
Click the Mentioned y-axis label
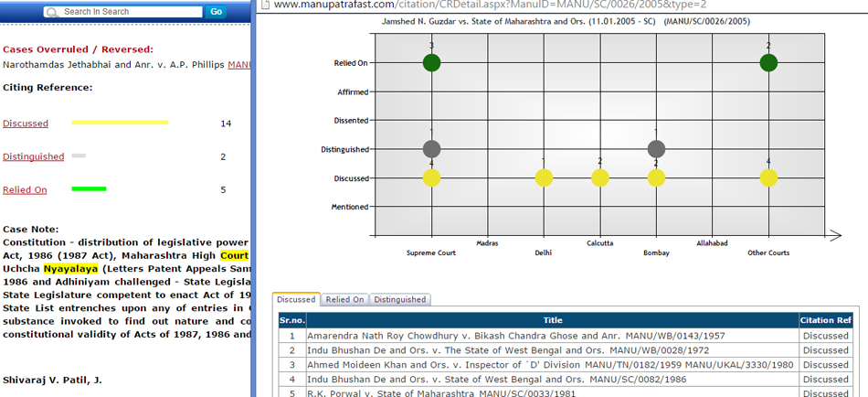click(350, 207)
